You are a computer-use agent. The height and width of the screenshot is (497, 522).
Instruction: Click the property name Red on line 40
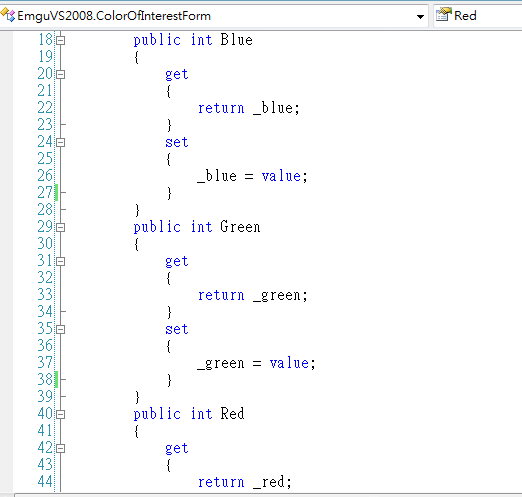coord(232,414)
